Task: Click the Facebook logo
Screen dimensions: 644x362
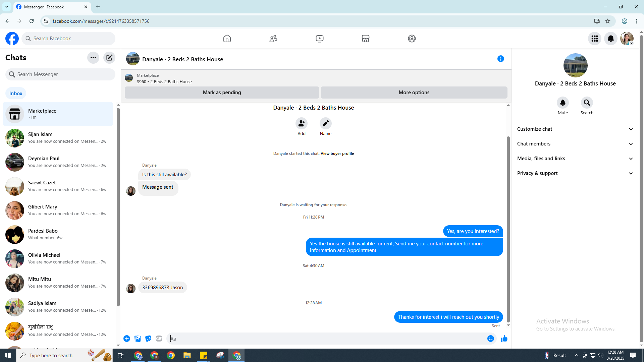Action: [12, 39]
